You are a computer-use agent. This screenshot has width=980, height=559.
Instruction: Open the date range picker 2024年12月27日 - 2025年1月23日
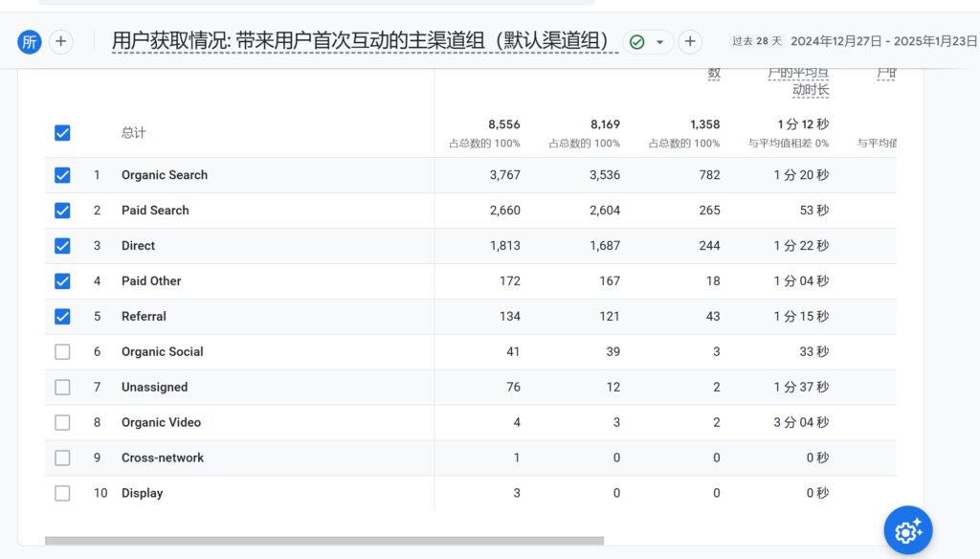(x=884, y=41)
